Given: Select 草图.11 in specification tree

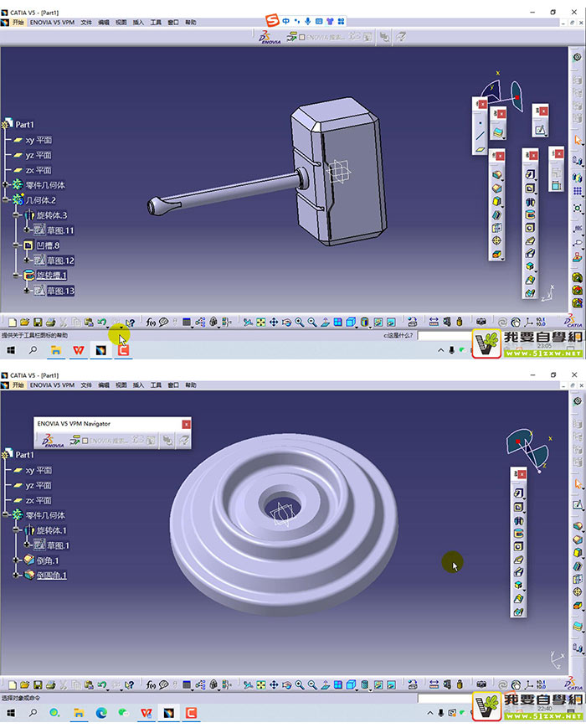Looking at the screenshot, I should click(x=60, y=230).
